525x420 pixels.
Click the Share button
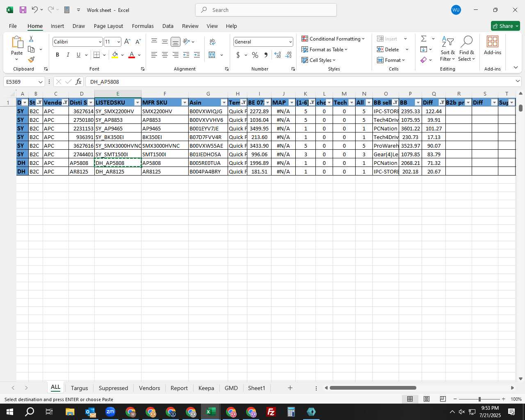coord(505,26)
